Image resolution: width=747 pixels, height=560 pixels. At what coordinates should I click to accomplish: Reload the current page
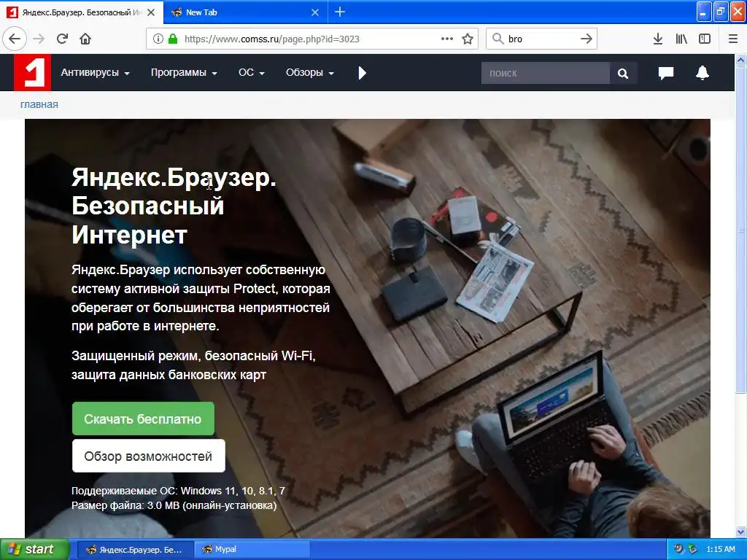click(x=63, y=39)
